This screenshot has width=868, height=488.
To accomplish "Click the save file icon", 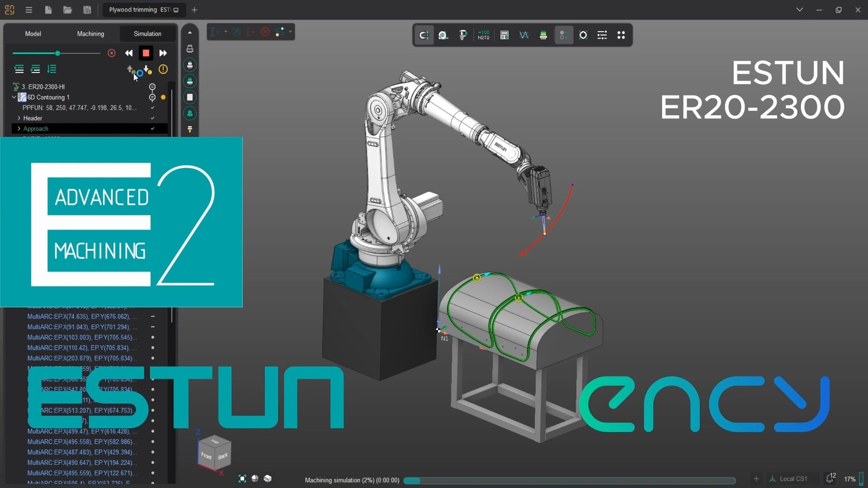I will click(x=87, y=10).
